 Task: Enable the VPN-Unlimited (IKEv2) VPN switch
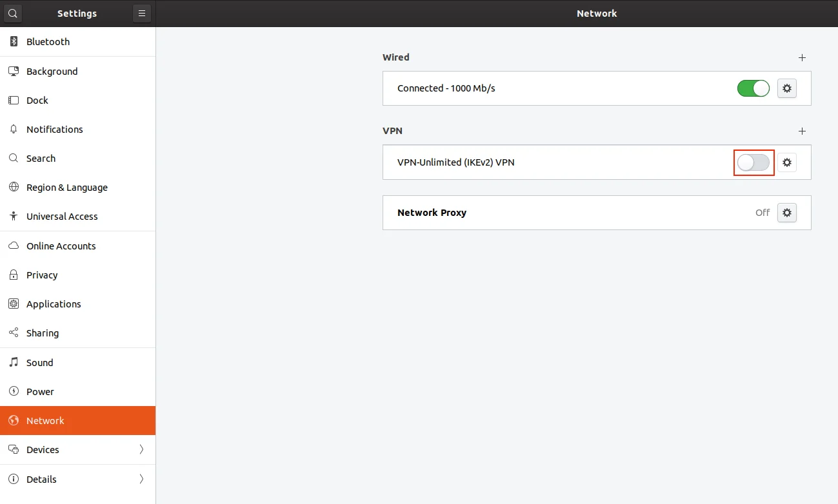tap(753, 163)
